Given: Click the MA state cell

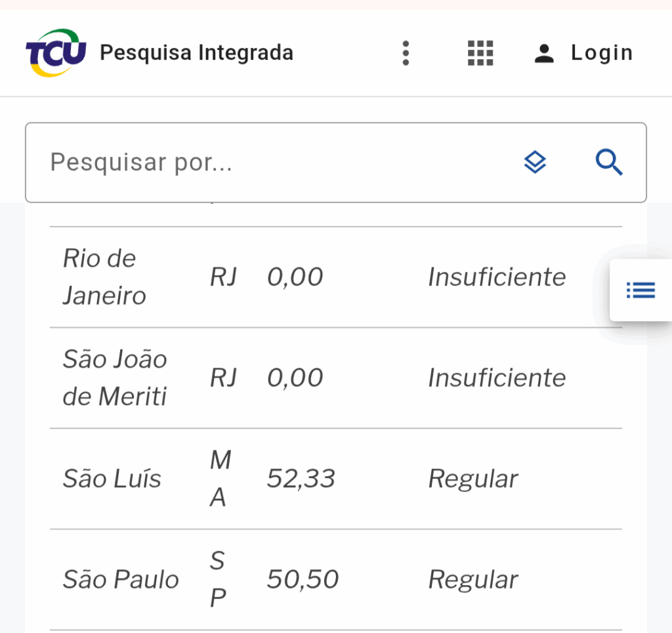Looking at the screenshot, I should (x=220, y=479).
